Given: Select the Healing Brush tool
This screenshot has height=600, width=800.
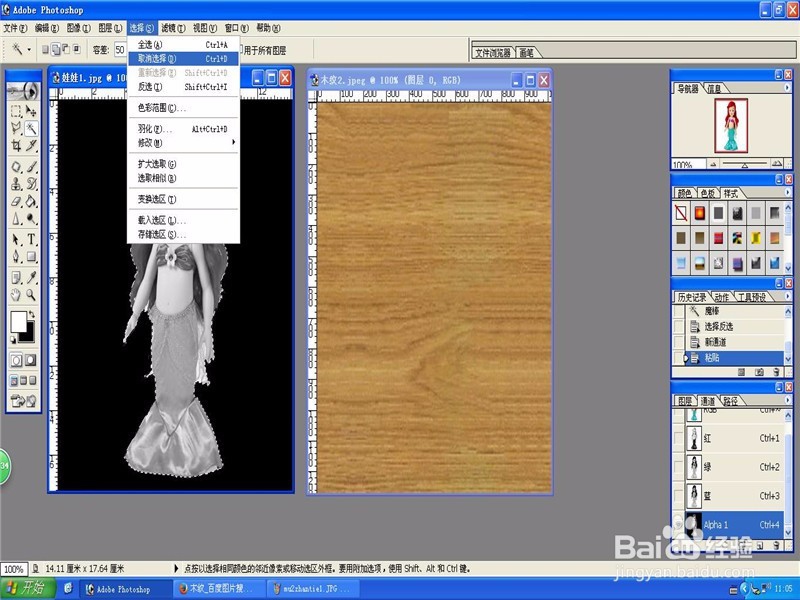Looking at the screenshot, I should click(16, 167).
